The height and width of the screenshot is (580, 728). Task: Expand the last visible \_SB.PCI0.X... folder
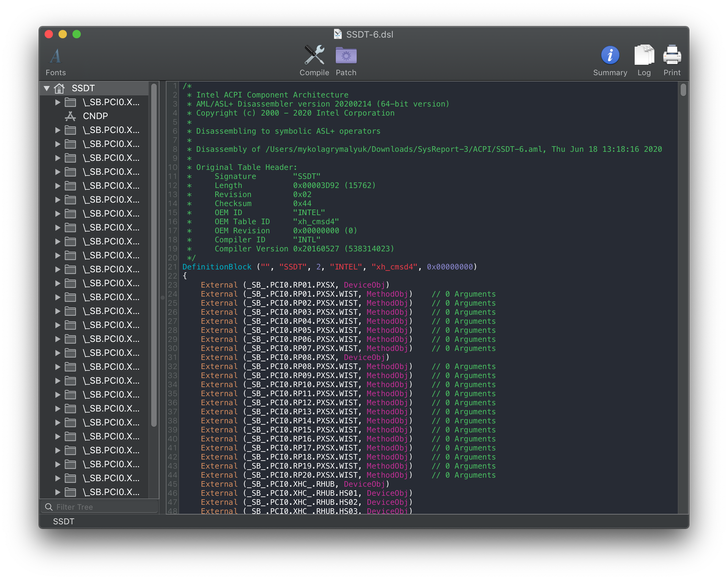coord(58,492)
